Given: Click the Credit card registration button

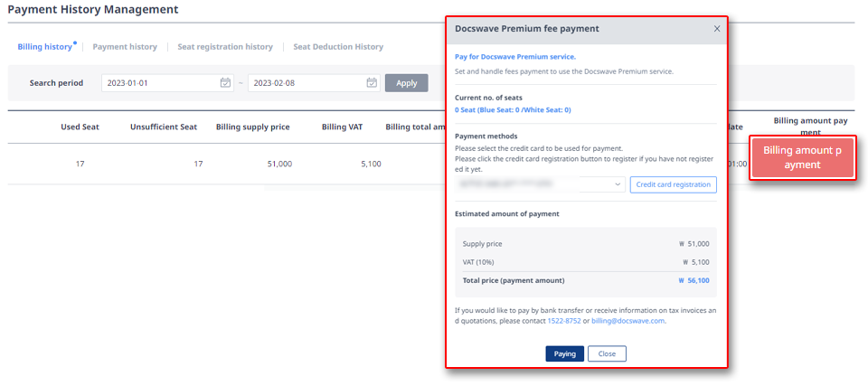Looking at the screenshot, I should tap(673, 185).
